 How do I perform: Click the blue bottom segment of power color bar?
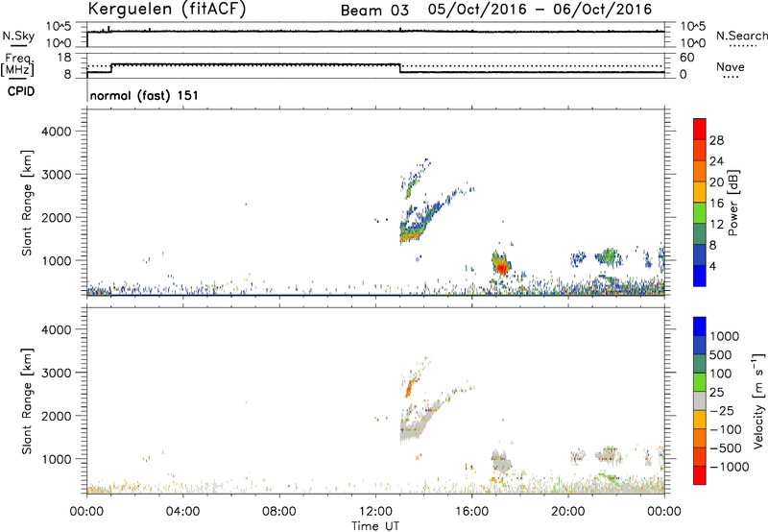click(700, 276)
